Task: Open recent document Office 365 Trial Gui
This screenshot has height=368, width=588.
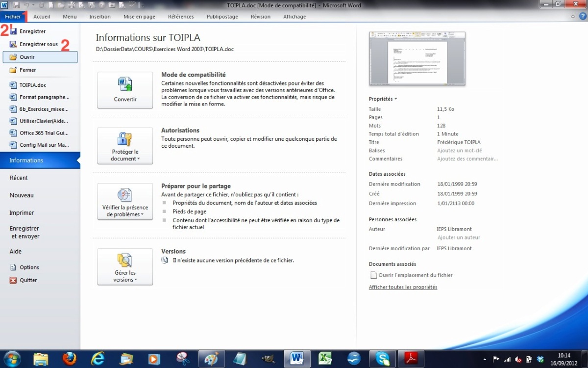Action: [x=40, y=133]
